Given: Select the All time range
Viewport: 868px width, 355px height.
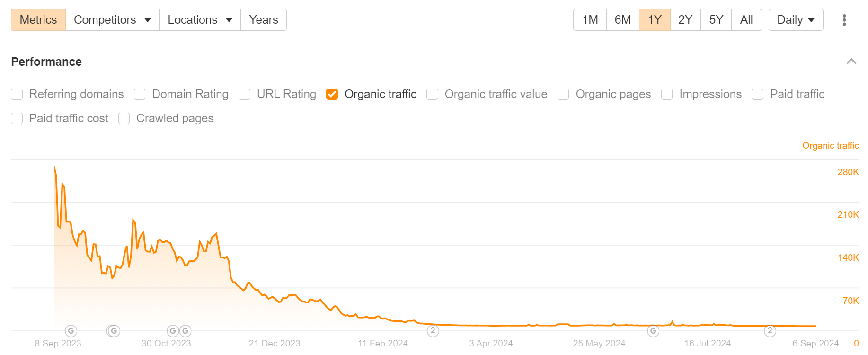Looking at the screenshot, I should tap(746, 19).
